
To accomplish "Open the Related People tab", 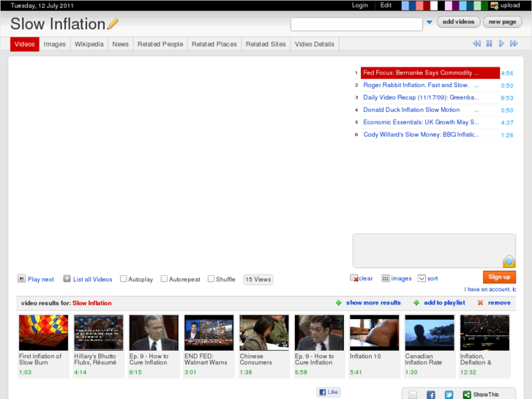I will [160, 44].
